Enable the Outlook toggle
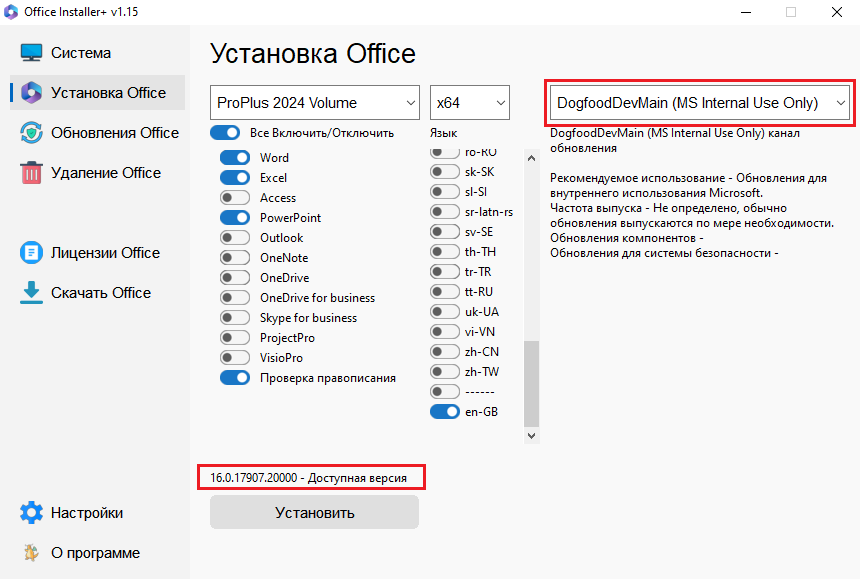 click(235, 237)
